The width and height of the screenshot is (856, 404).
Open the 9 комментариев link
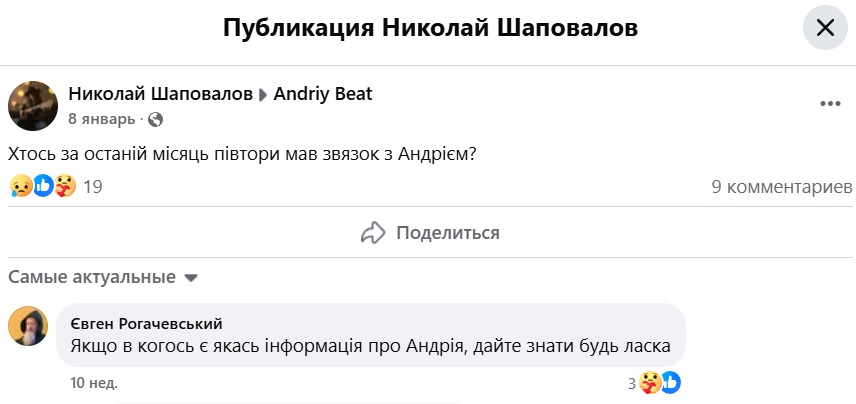(781, 186)
